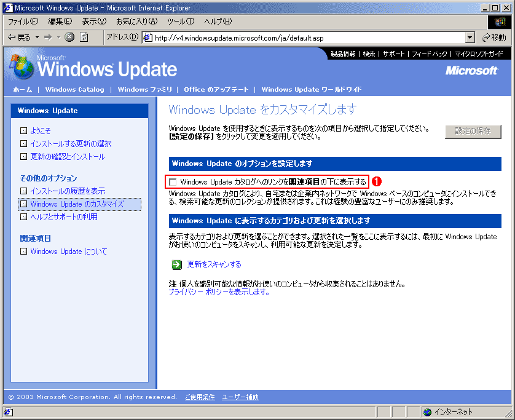
Task: Open プライバシー ポリシーを表示します link
Action: coord(219,292)
